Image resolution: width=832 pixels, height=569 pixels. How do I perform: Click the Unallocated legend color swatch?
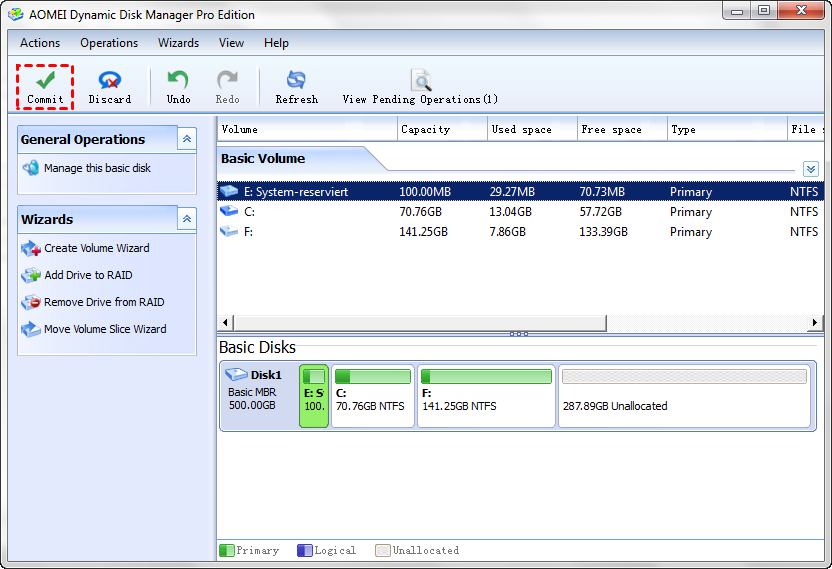coord(383,550)
